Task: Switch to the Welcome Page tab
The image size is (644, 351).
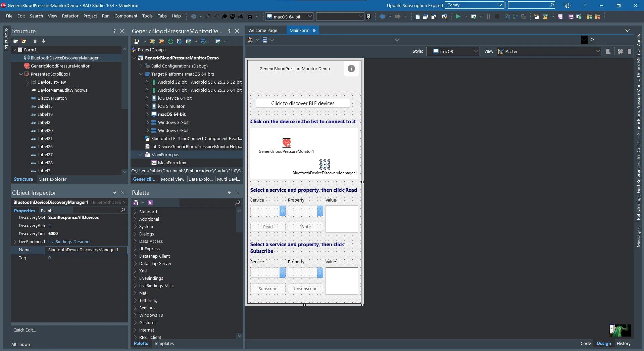Action: 262,30
